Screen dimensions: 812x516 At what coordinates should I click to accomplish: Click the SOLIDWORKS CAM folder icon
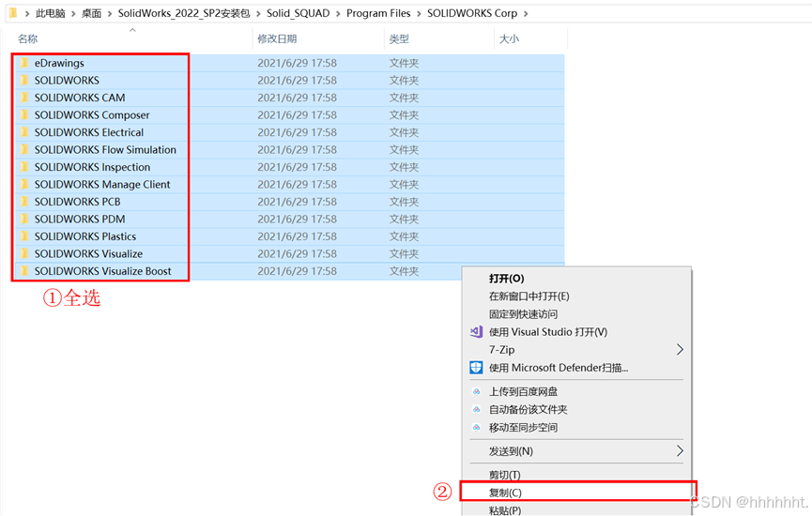[24, 98]
